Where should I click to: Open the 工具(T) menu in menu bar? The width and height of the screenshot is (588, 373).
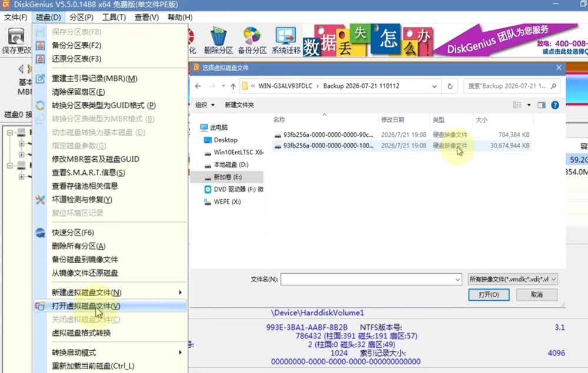click(114, 17)
